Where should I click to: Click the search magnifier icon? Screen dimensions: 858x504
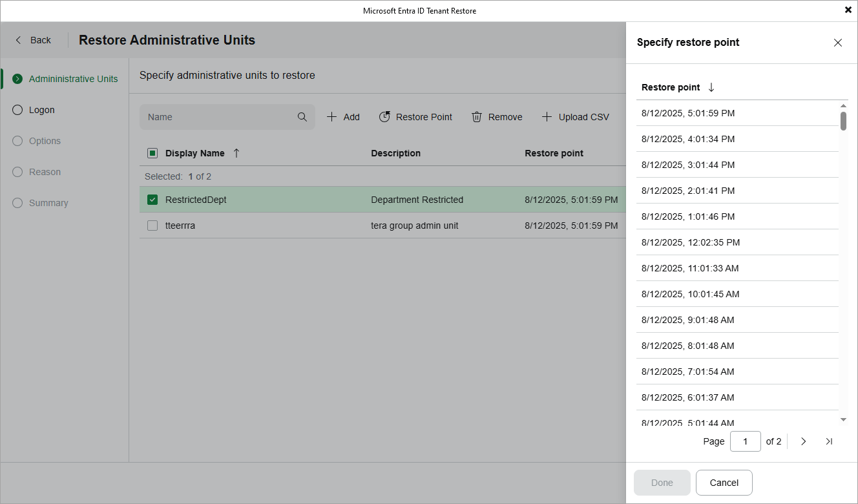[x=302, y=117]
